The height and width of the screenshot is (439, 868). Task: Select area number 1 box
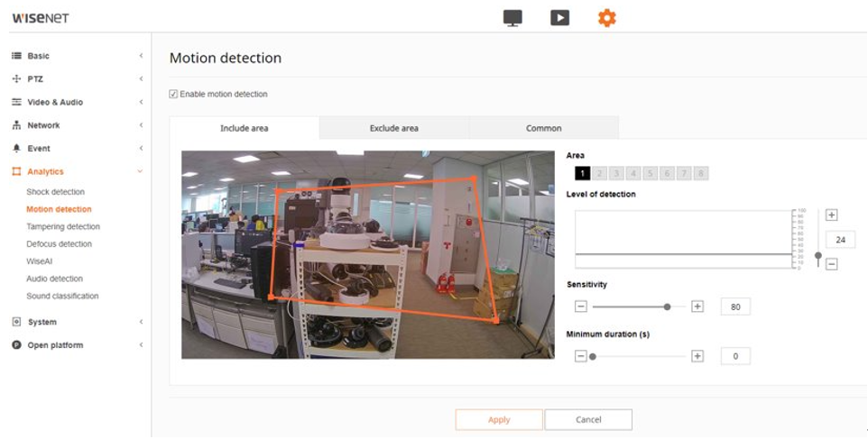click(583, 173)
